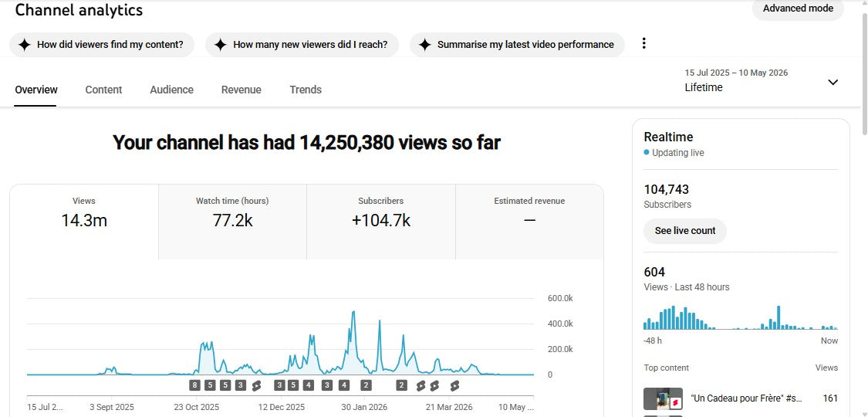Click the '8' videos published marker
The width and height of the screenshot is (868, 417).
point(194,385)
